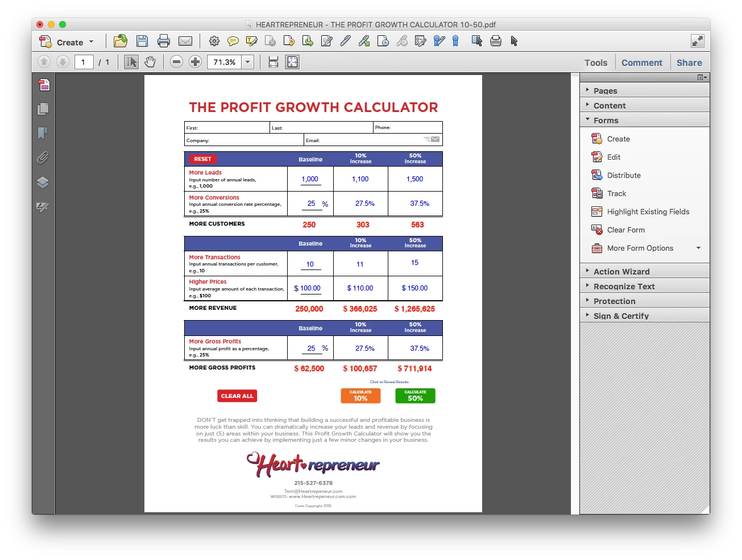Zoom out with the minus button

click(177, 62)
